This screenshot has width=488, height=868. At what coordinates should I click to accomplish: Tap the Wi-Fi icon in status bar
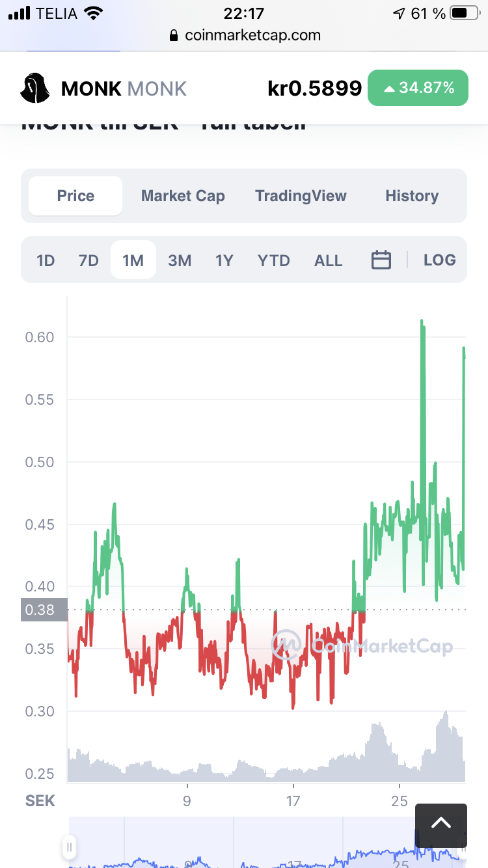[94, 13]
